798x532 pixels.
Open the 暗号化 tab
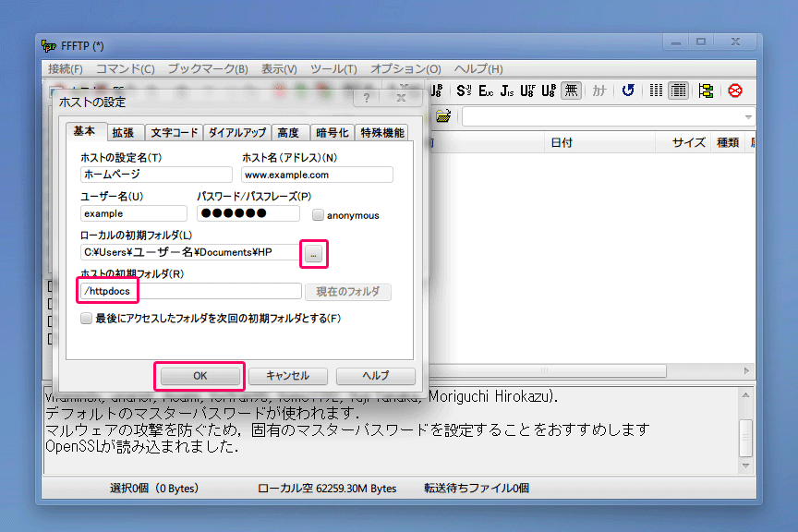[332, 132]
